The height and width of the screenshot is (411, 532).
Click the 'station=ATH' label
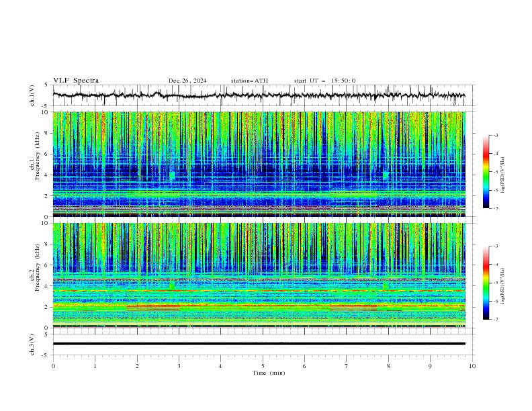(249, 81)
